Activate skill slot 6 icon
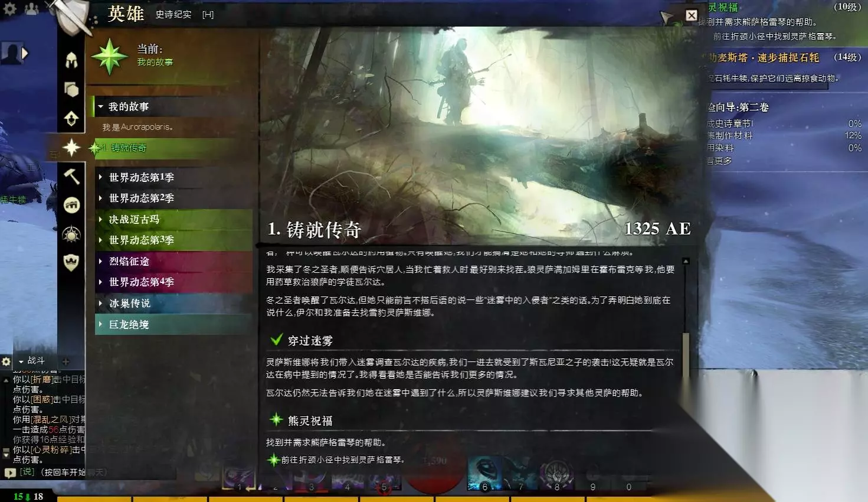The width and height of the screenshot is (868, 502). point(484,474)
